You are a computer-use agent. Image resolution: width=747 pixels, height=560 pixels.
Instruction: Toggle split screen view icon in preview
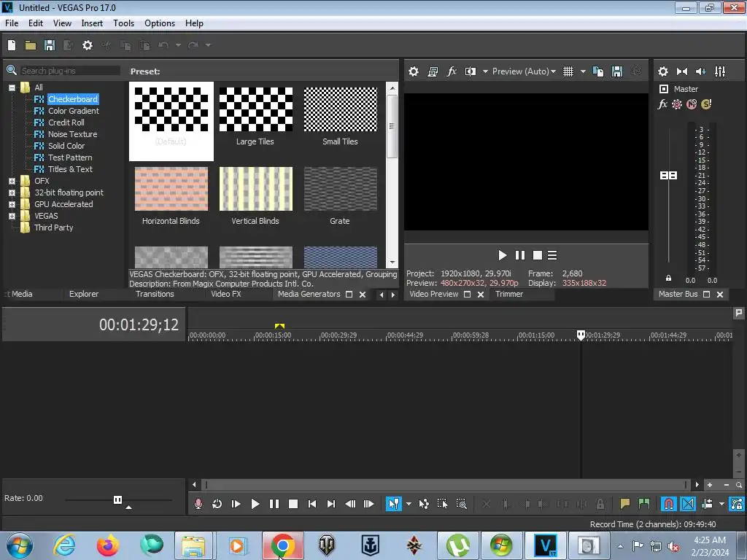[x=471, y=71]
